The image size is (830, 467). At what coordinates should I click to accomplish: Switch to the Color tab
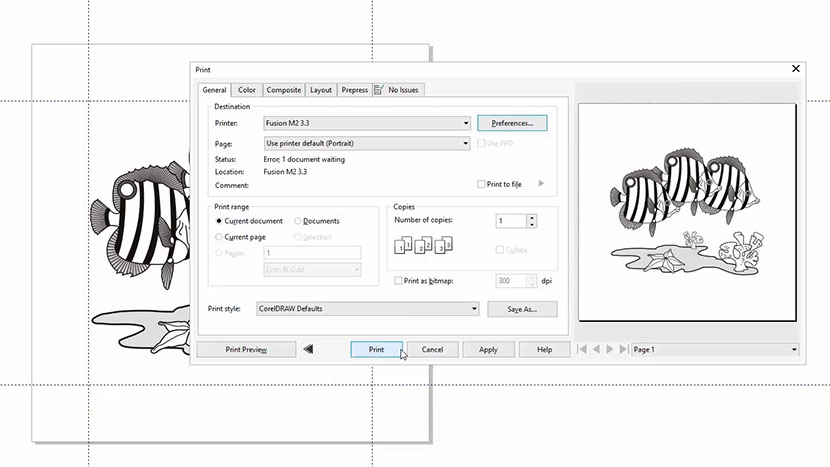246,90
